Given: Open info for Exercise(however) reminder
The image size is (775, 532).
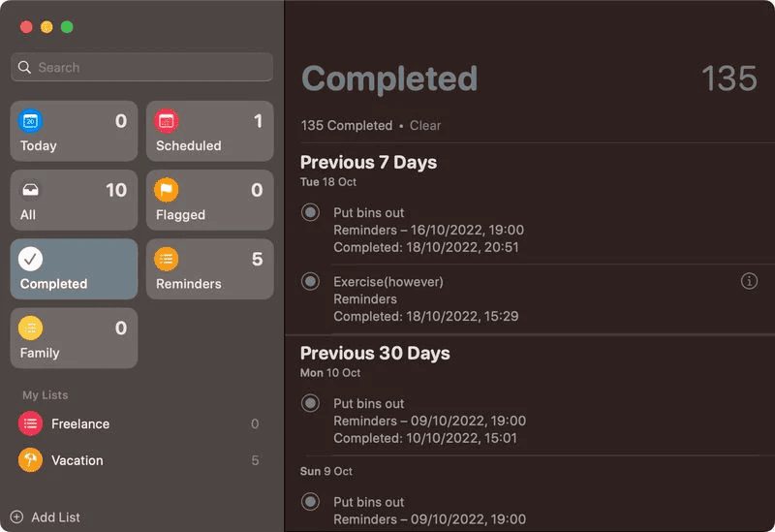Looking at the screenshot, I should (749, 281).
